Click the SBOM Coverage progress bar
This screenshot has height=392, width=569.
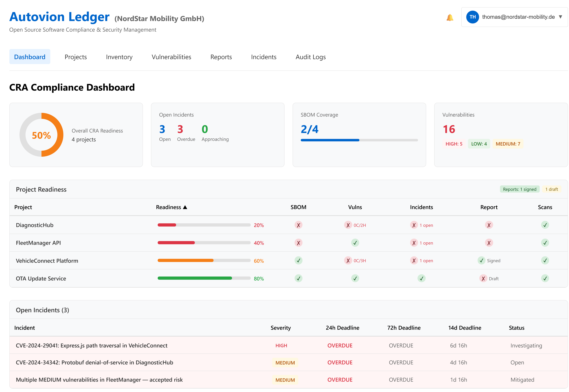pyautogui.click(x=359, y=140)
